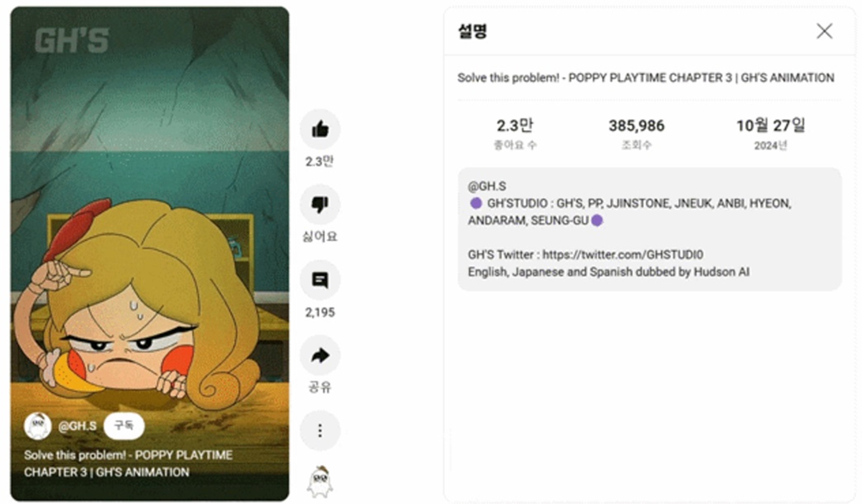Open the comments speech-bubble icon
Image resolution: width=862 pixels, height=504 pixels.
[x=320, y=280]
